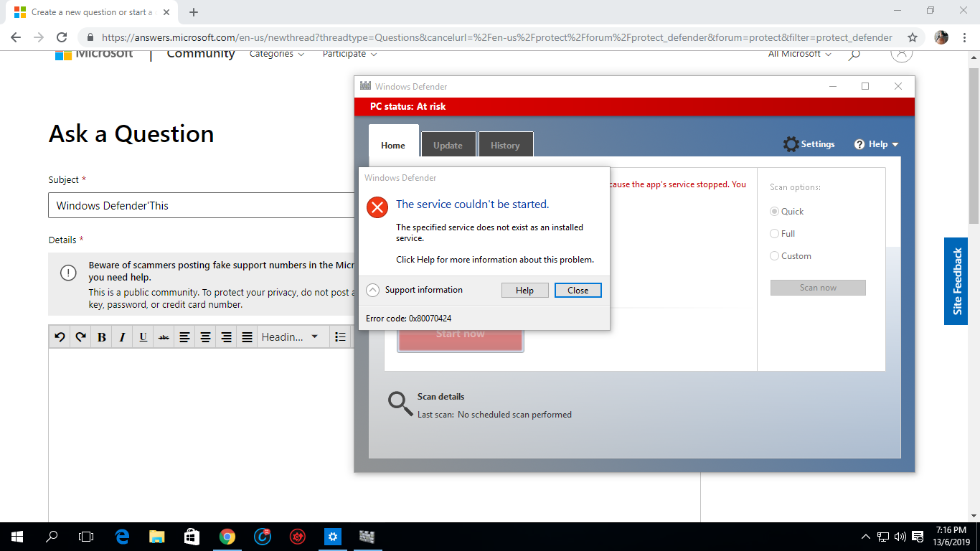Click the Chrome address bar URL

coord(496,37)
